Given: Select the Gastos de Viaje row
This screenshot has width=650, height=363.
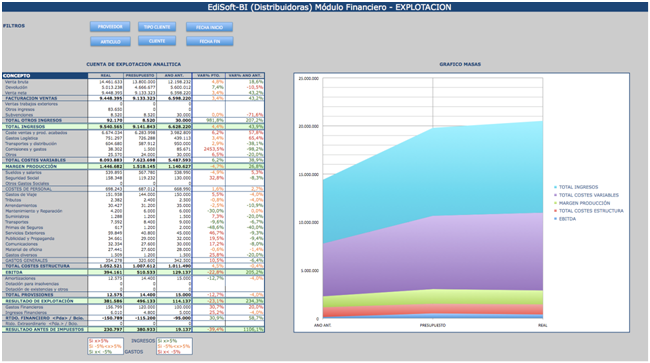Looking at the screenshot, I should tap(133, 194).
